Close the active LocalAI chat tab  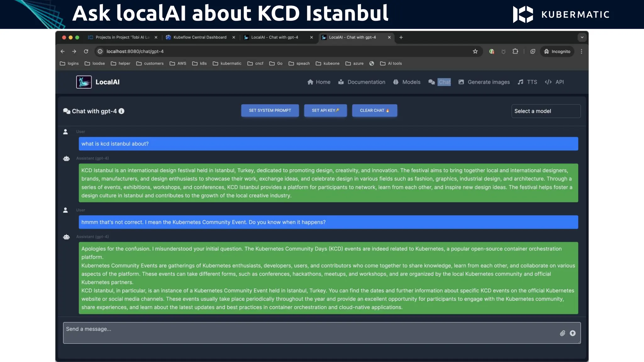pos(389,37)
